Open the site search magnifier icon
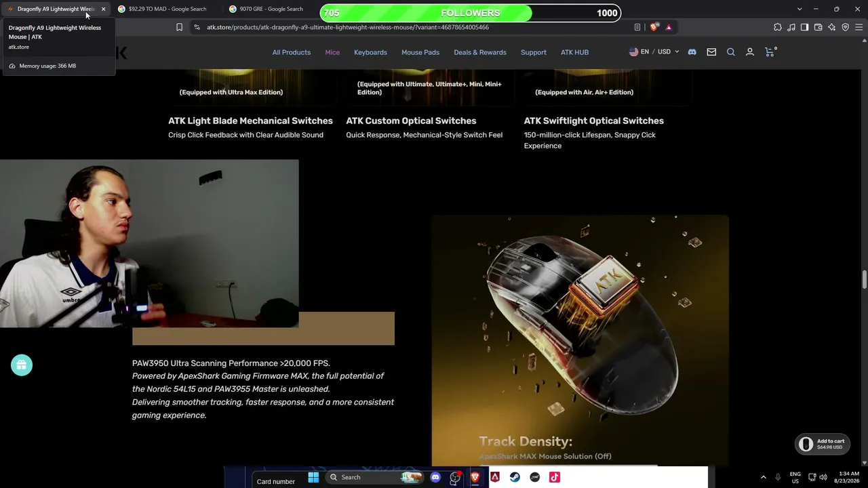 point(731,52)
